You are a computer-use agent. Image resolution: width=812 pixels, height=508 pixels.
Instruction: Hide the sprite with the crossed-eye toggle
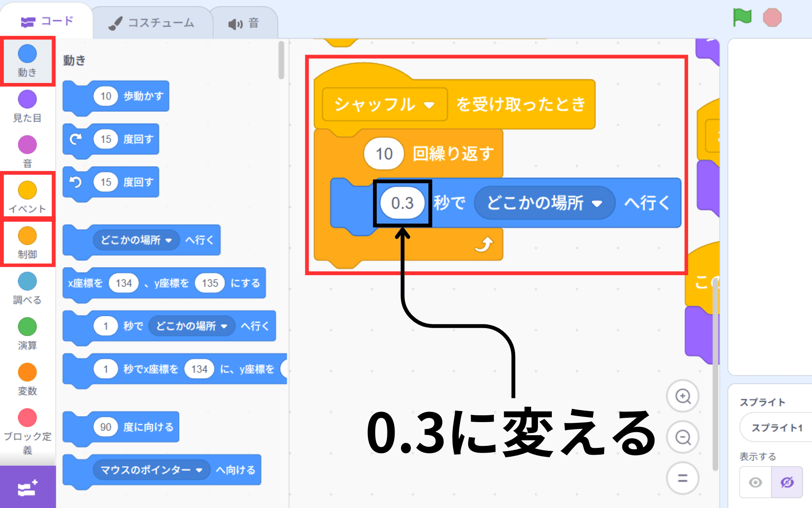(787, 482)
